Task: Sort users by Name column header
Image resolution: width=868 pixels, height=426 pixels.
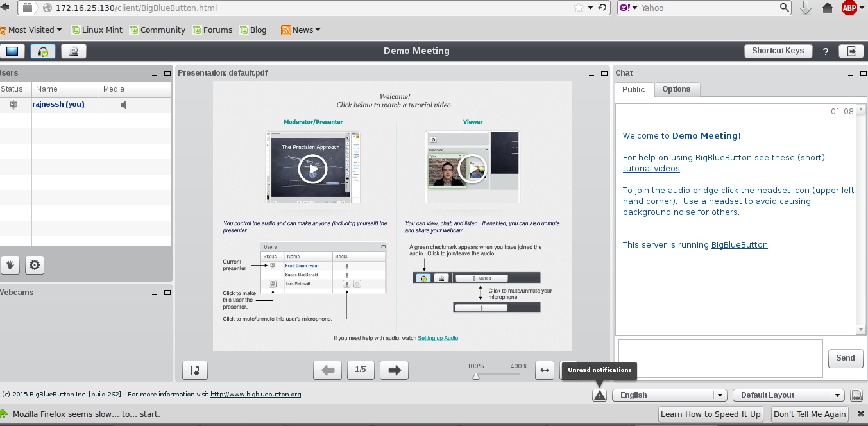Action: click(65, 89)
